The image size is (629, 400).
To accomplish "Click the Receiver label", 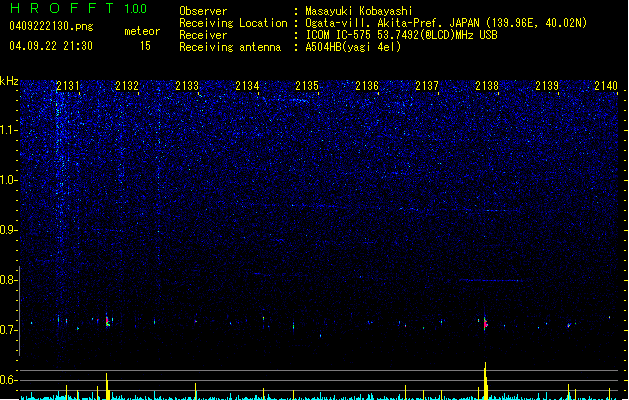I will tap(203, 35).
